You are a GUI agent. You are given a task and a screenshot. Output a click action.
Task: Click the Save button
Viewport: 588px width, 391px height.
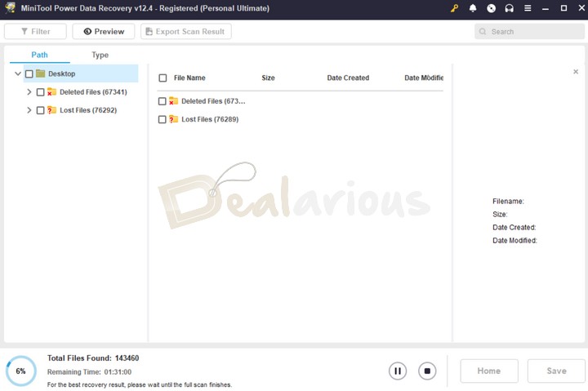tap(556, 371)
